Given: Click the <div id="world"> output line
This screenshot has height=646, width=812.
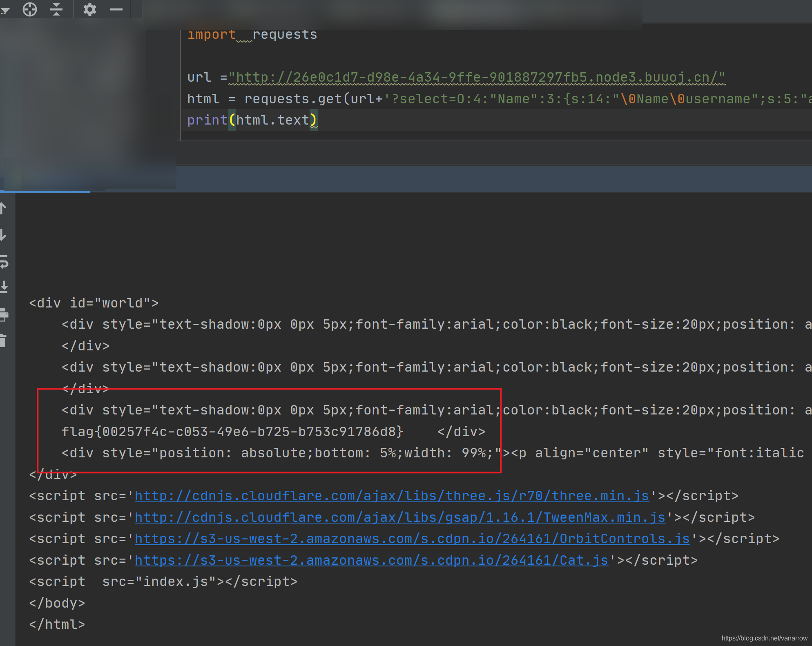Looking at the screenshot, I should pos(94,303).
